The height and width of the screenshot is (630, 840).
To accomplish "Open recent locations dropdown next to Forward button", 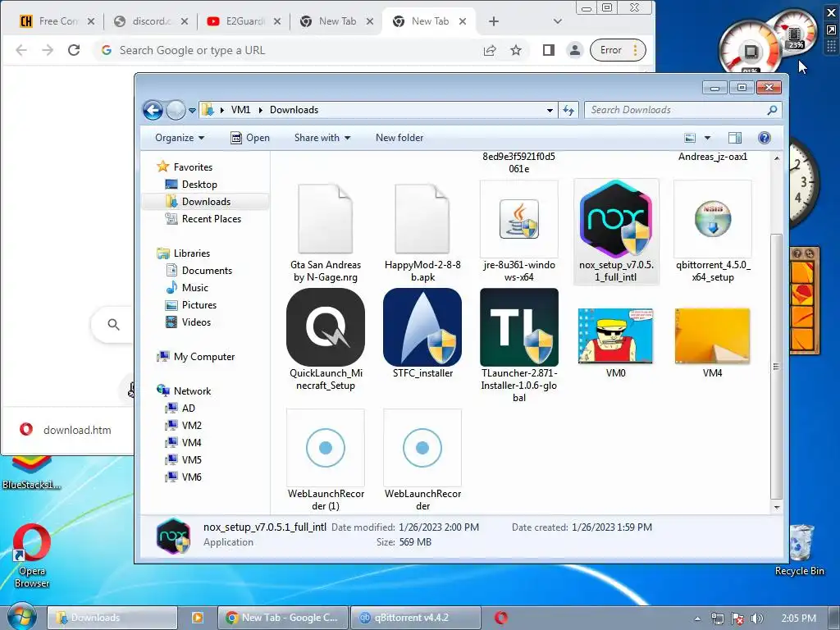I will pos(192,111).
